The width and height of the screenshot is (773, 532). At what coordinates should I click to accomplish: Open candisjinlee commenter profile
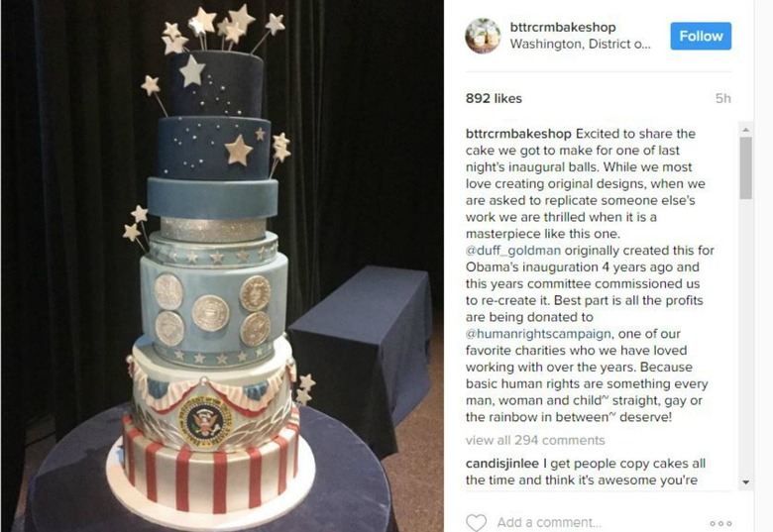[x=502, y=464]
